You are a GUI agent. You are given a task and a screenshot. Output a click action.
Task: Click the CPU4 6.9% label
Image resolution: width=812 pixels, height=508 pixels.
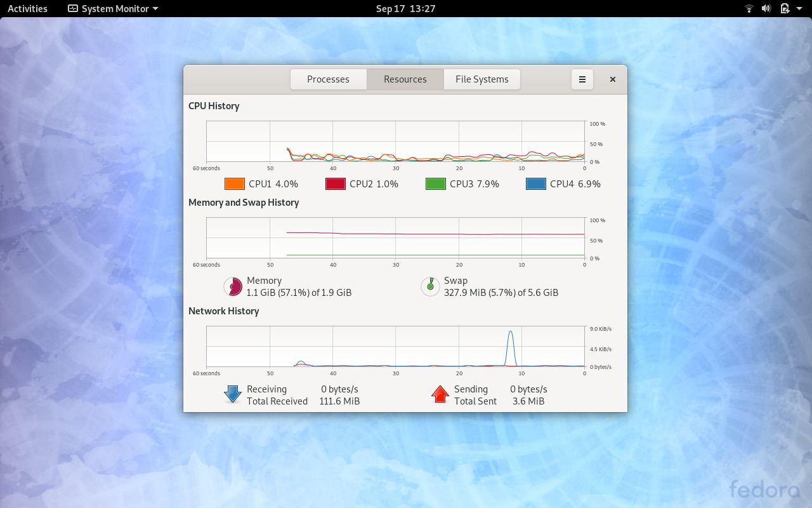pyautogui.click(x=575, y=184)
